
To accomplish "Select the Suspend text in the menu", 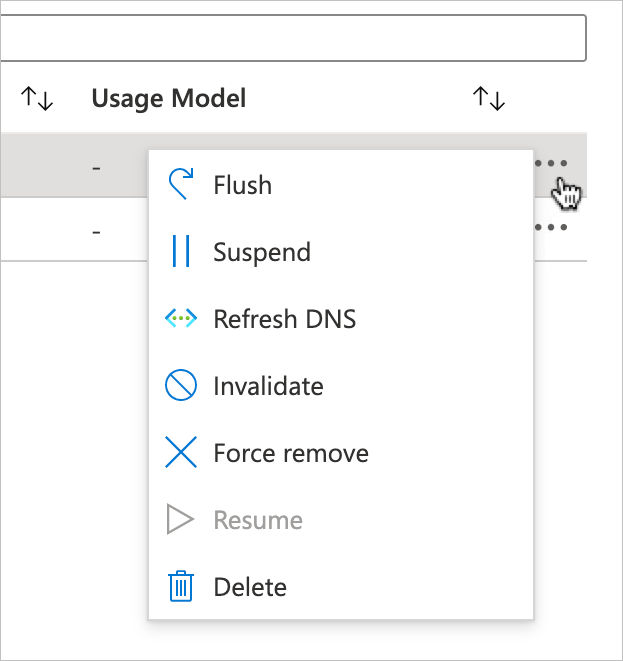I will point(262,252).
